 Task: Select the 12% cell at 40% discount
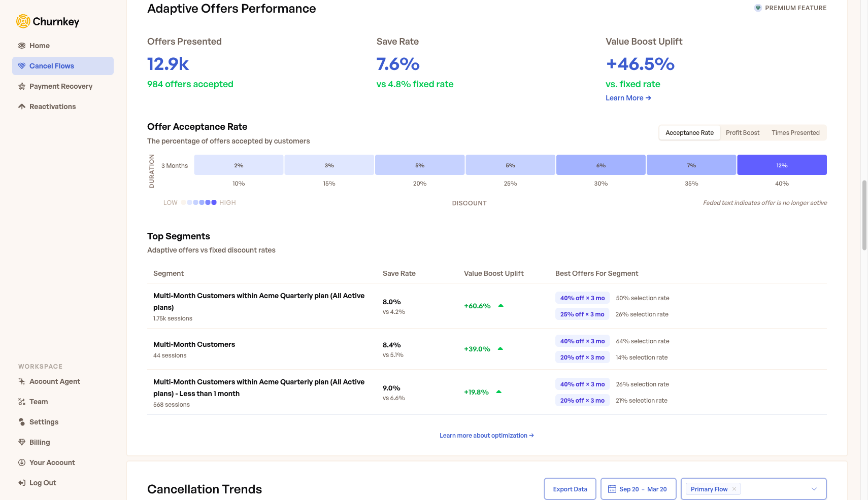(x=782, y=165)
